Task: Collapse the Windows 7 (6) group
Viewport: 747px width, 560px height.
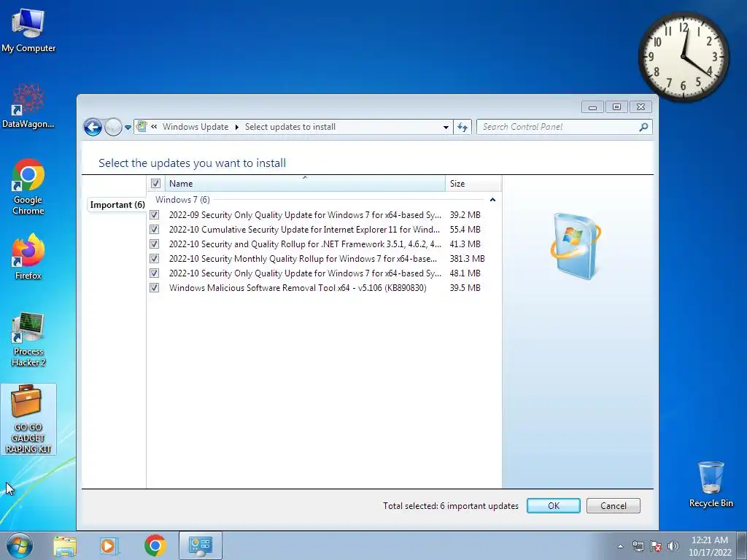Action: pos(492,200)
